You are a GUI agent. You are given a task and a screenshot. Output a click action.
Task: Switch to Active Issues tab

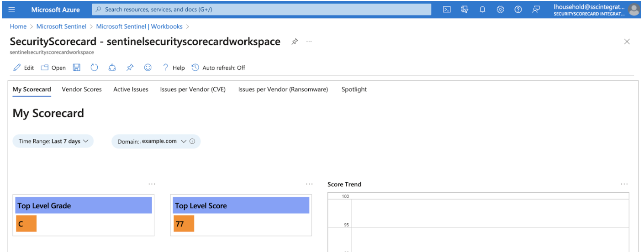(x=131, y=89)
